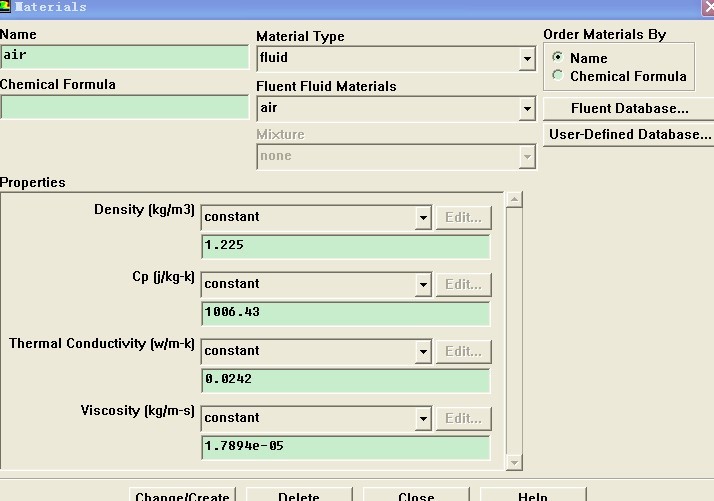Click the Chemical Formula input field

click(124, 107)
